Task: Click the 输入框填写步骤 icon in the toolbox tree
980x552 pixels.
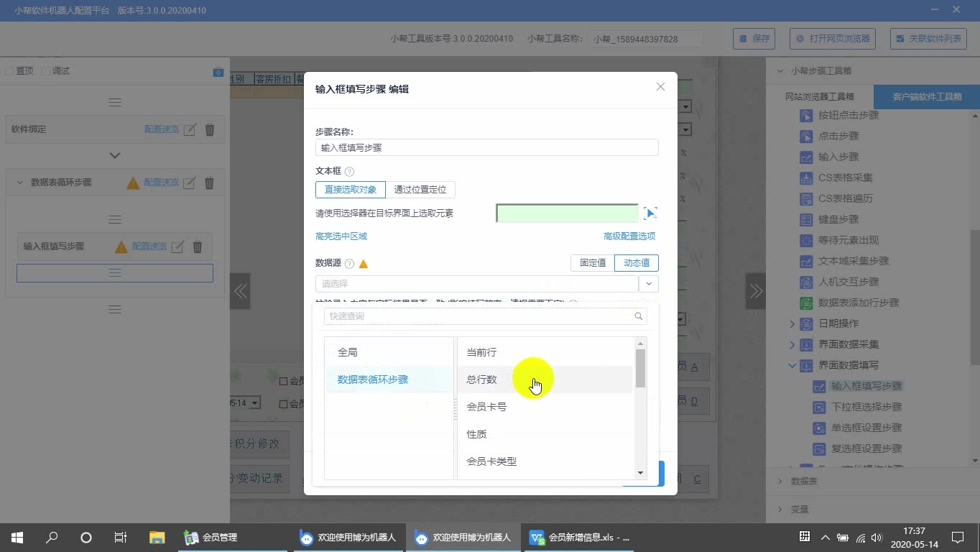Action: pos(819,386)
